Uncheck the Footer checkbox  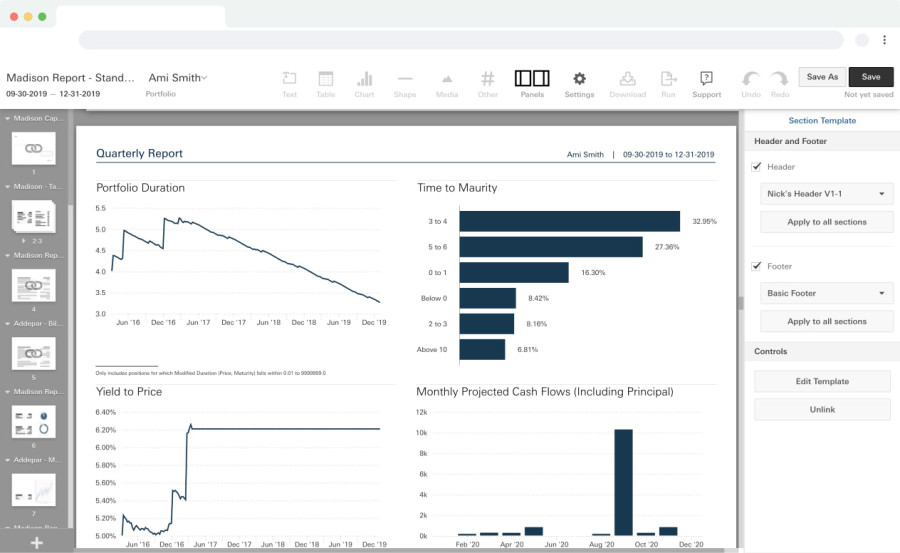[x=757, y=266]
